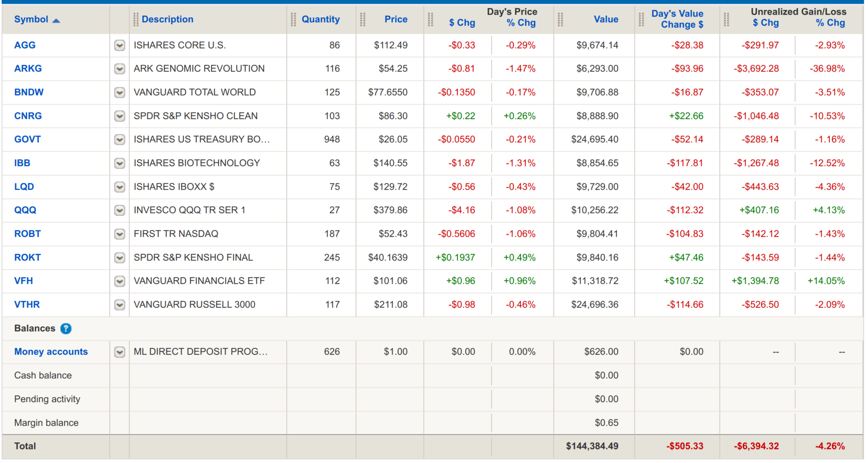Open the QQQ row dropdown menu
The width and height of the screenshot is (868, 463).
[119, 210]
